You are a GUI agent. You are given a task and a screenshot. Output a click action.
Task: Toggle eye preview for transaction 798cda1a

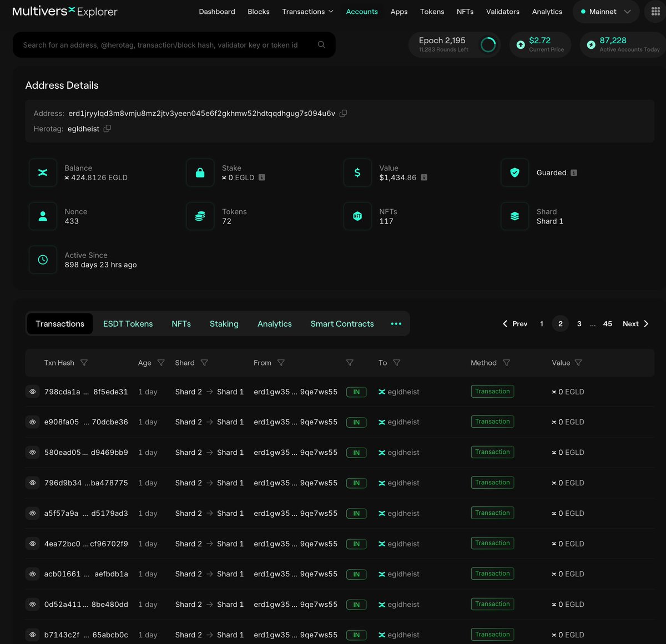[x=33, y=392]
